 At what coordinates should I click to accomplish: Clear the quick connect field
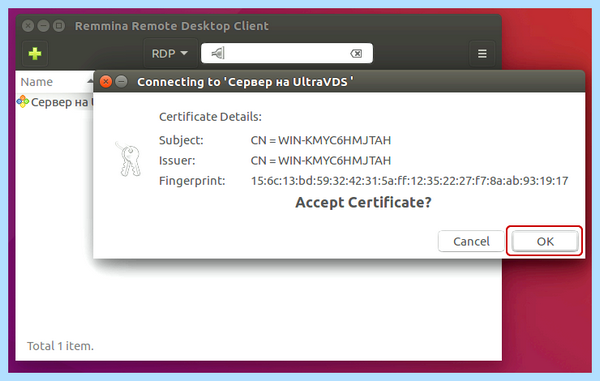pos(356,54)
